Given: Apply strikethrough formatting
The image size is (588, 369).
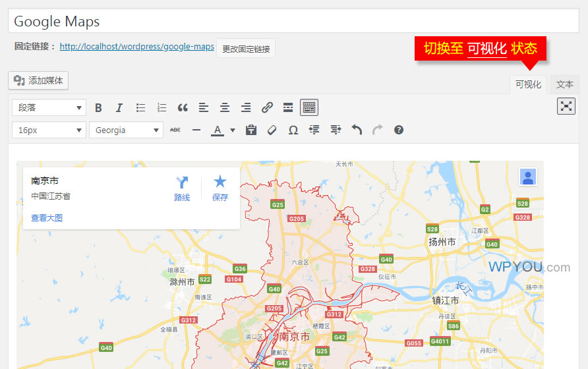Looking at the screenshot, I should coord(175,130).
